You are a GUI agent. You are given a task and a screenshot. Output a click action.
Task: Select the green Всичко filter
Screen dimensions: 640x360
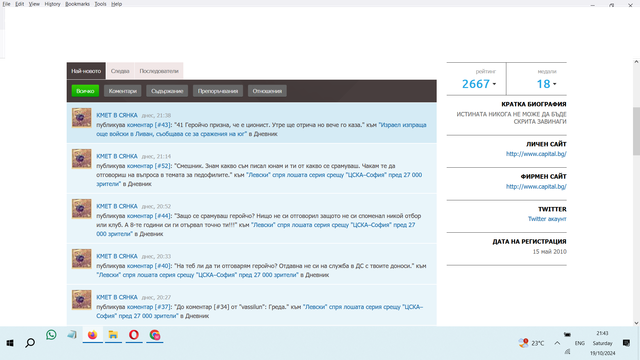pyautogui.click(x=85, y=91)
